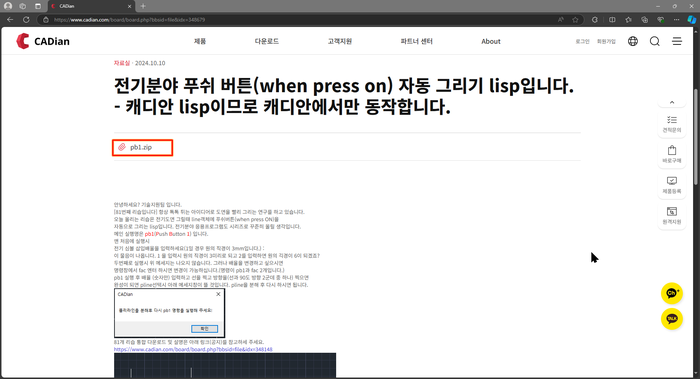Click the CADian logo in the header
The width and height of the screenshot is (700, 379).
click(x=43, y=41)
